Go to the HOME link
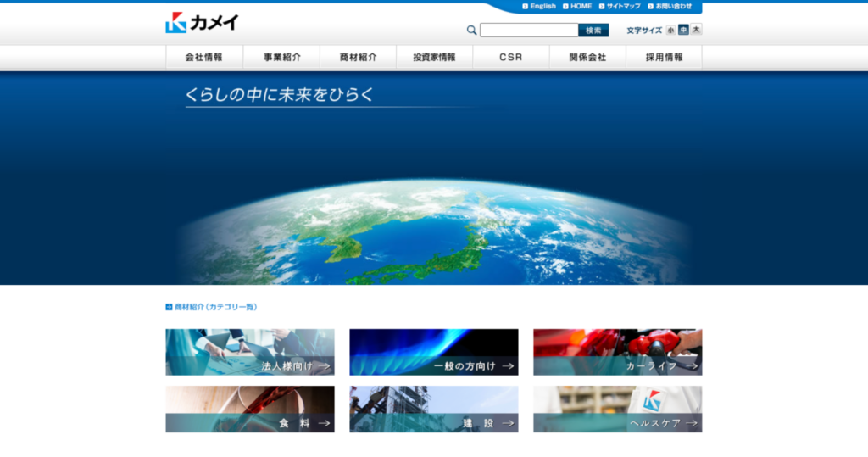The image size is (868, 457). tap(577, 6)
